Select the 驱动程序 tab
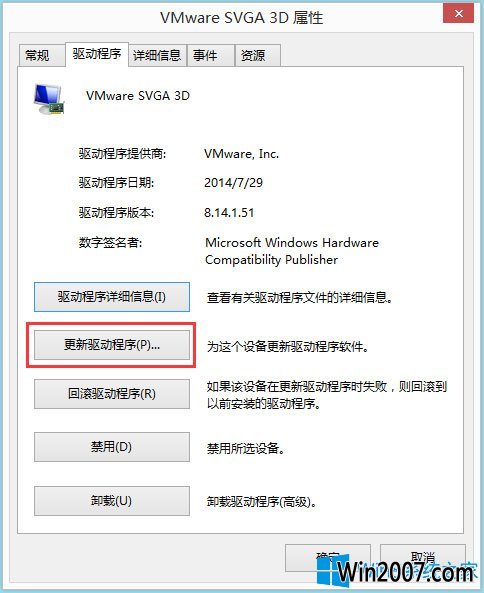484x593 pixels. (x=97, y=54)
